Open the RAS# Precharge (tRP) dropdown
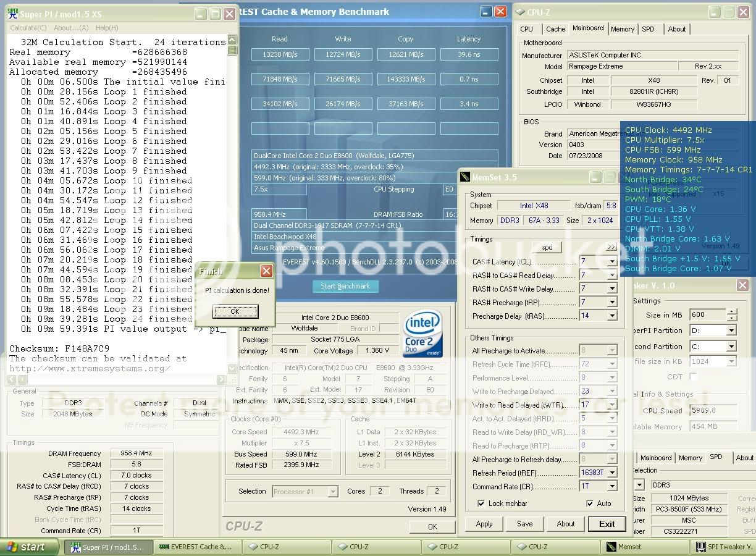756x556 pixels. click(x=611, y=302)
